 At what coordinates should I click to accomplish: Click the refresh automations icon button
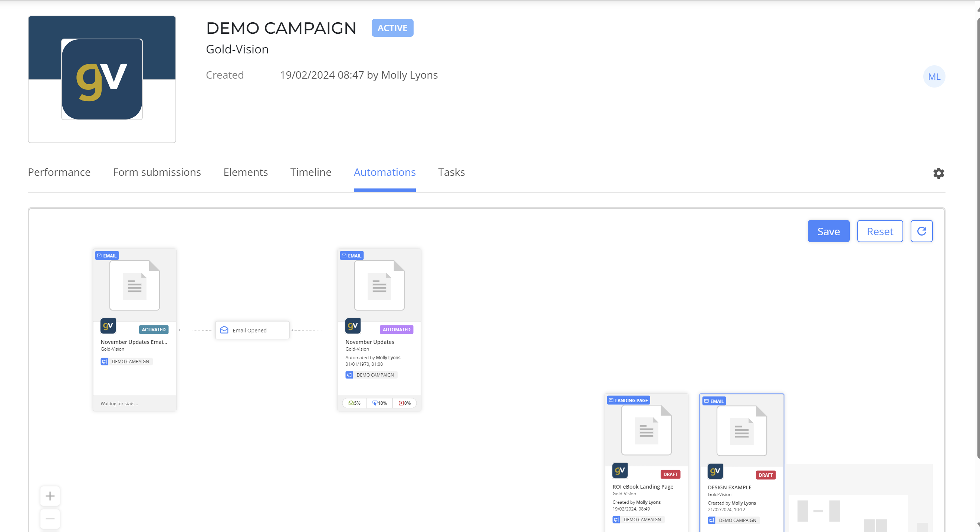pos(921,231)
